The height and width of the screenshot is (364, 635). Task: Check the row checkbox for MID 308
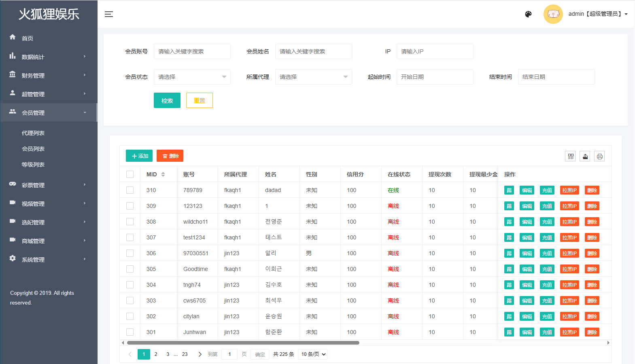130,222
